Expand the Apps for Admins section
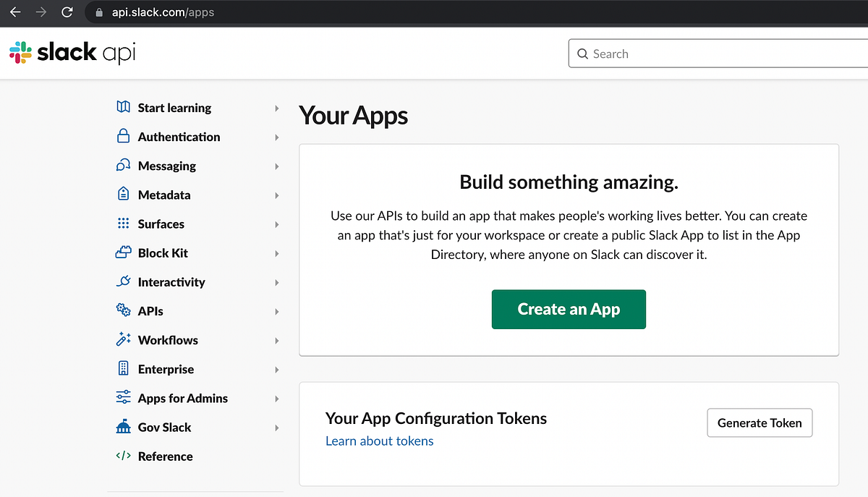The height and width of the screenshot is (497, 868). click(276, 398)
